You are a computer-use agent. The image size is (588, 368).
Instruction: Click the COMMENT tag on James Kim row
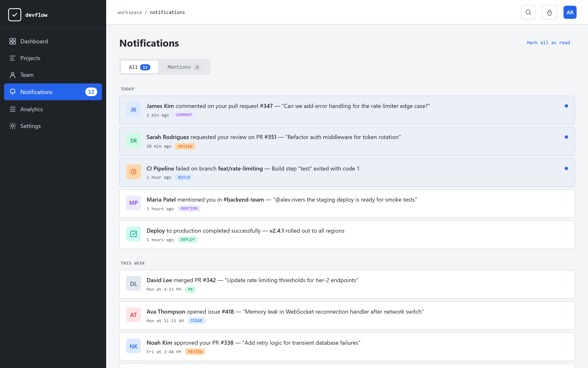[184, 115]
